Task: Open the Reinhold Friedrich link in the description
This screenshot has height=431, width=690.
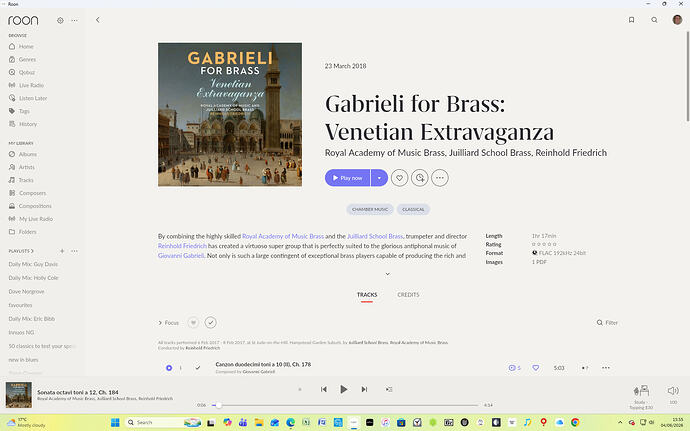Action: tap(182, 246)
